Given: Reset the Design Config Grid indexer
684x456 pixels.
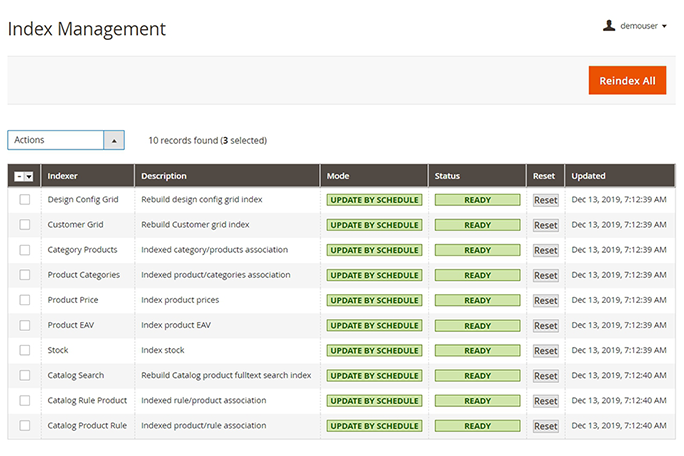Looking at the screenshot, I should pos(545,200).
